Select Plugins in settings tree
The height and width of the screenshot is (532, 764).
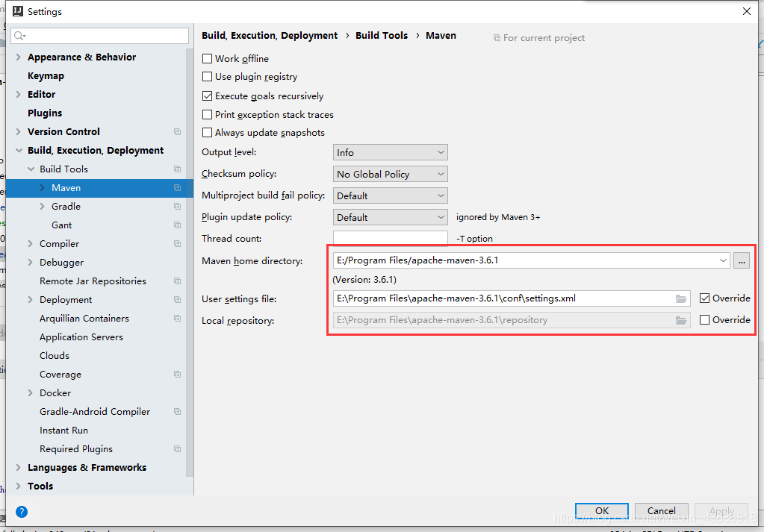coord(45,113)
